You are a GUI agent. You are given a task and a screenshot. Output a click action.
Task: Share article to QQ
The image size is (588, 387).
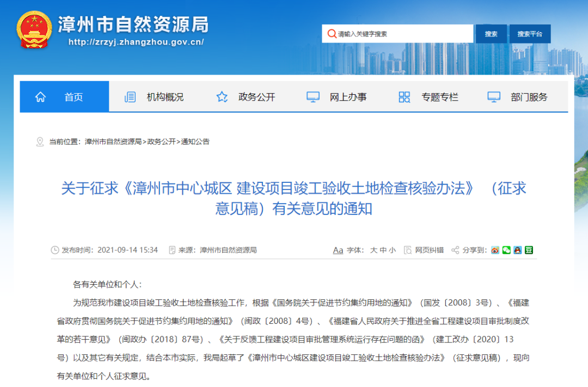[517, 250]
